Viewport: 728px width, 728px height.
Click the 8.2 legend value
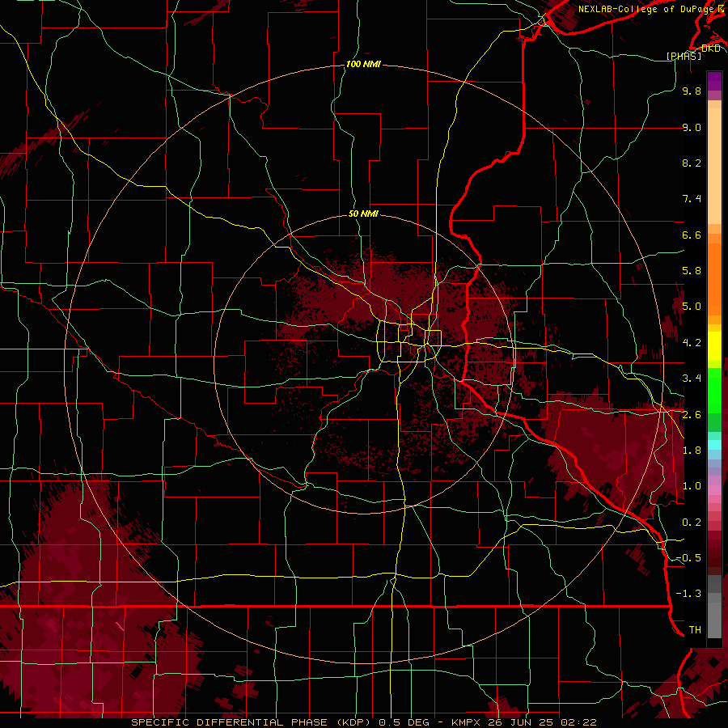(692, 163)
